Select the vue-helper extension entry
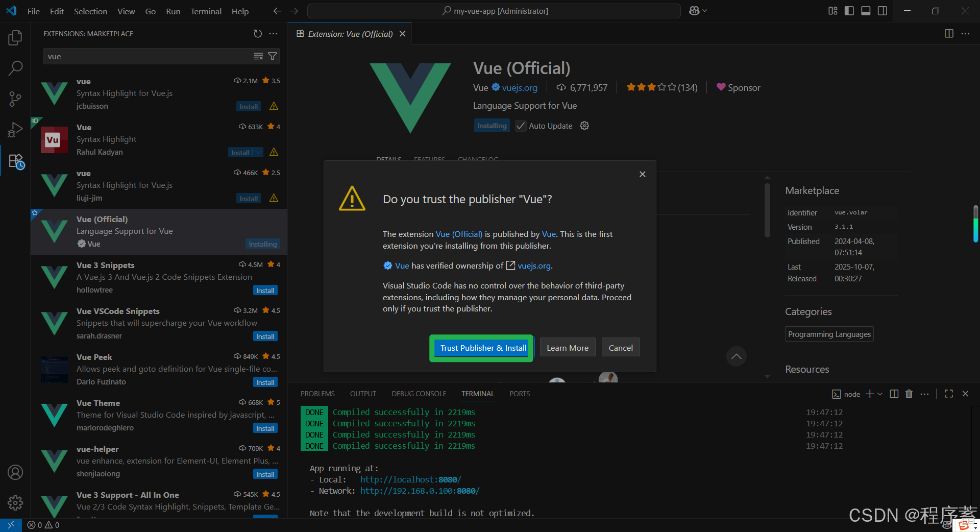The width and height of the screenshot is (980, 532). click(159, 462)
